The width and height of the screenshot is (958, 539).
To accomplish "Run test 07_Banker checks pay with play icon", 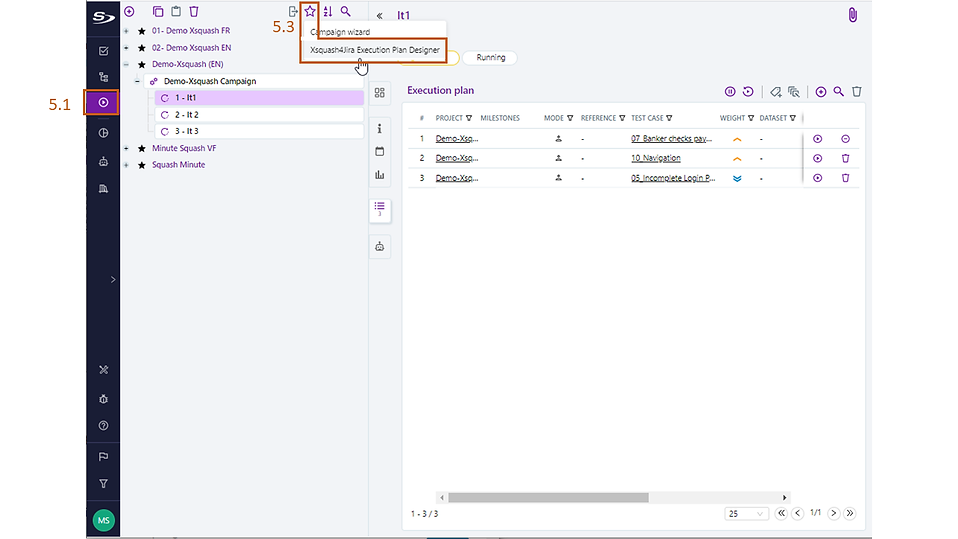I will pos(817,139).
